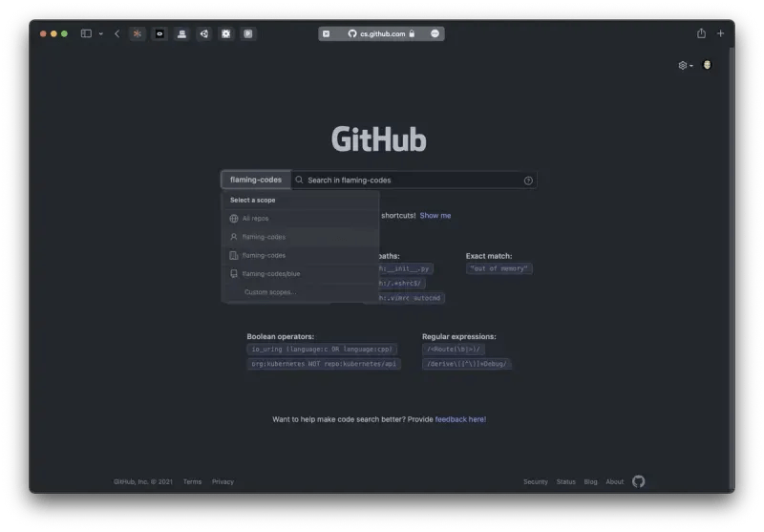Open the black square pinned tab

coord(159,33)
